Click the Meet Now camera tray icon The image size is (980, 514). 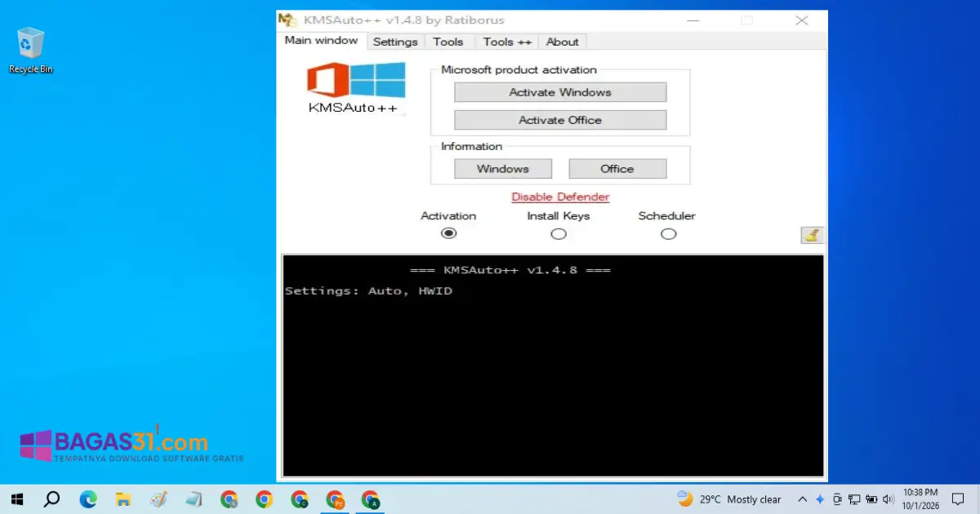coord(837,499)
